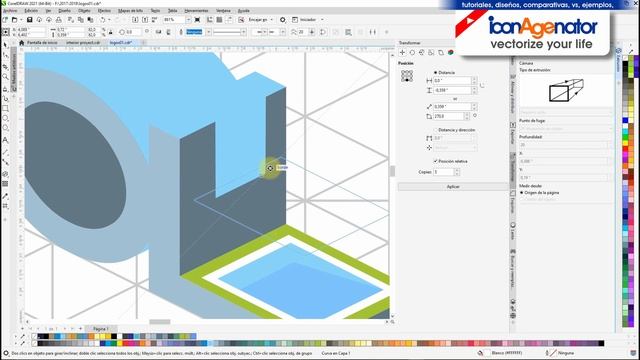The width and height of the screenshot is (640, 360).
Task: Select bottom-center anchor point in origin grid
Action: [407, 80]
